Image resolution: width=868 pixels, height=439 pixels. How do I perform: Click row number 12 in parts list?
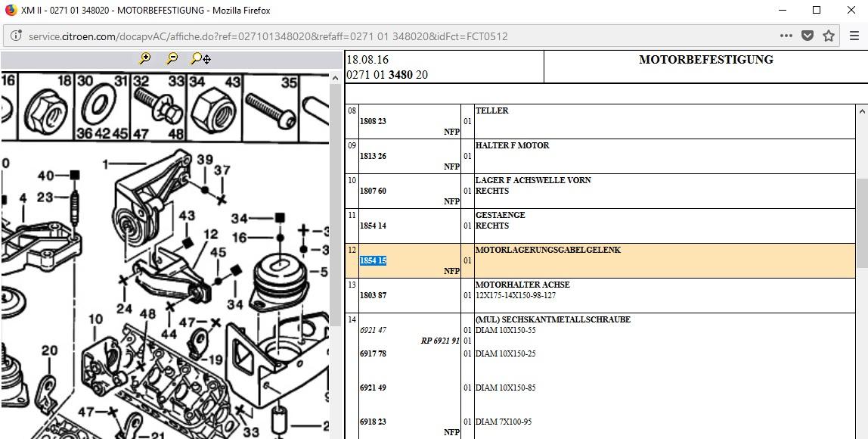pos(352,250)
